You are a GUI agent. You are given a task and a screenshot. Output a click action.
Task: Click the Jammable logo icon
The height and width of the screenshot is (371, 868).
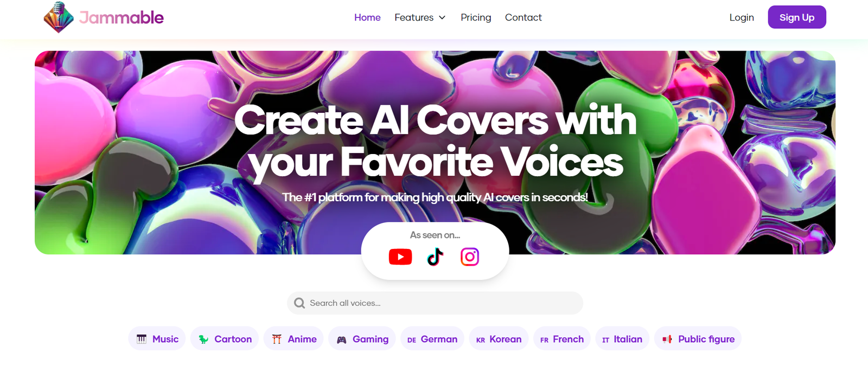pos(59,17)
